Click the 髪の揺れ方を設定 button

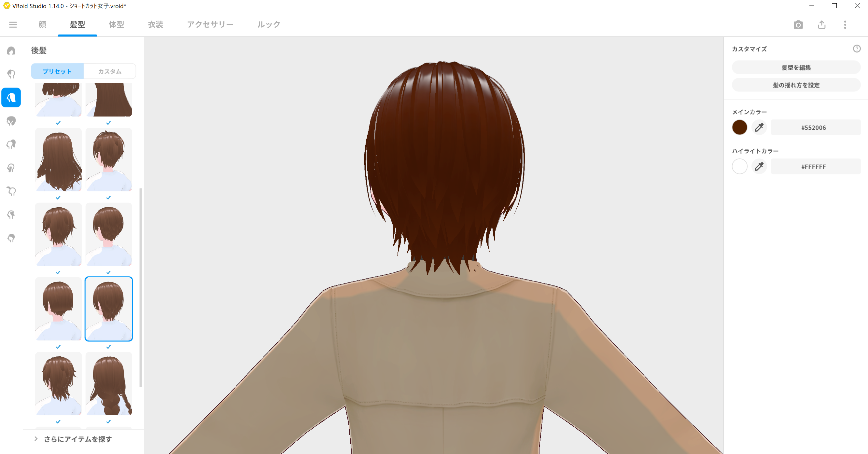(796, 85)
